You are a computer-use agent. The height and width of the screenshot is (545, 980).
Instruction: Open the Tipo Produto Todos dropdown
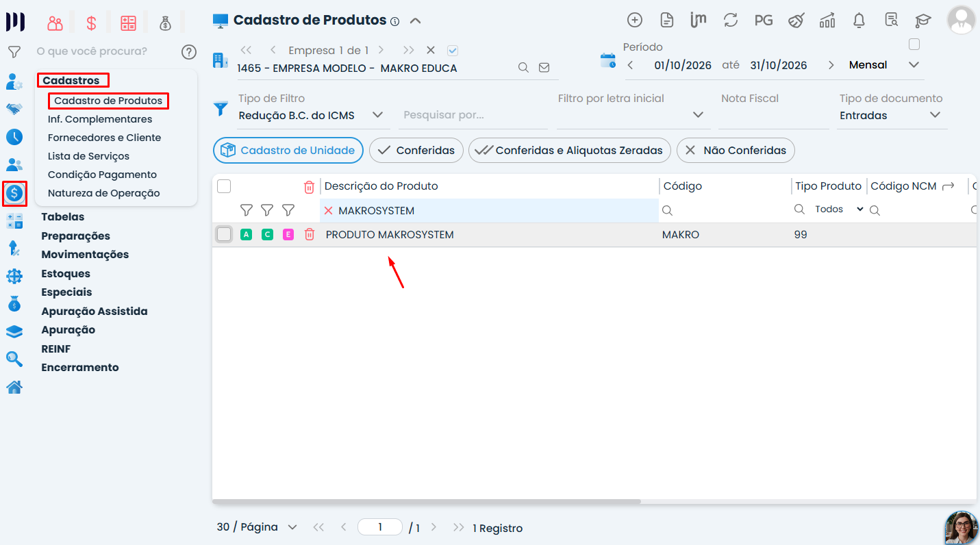pyautogui.click(x=839, y=210)
